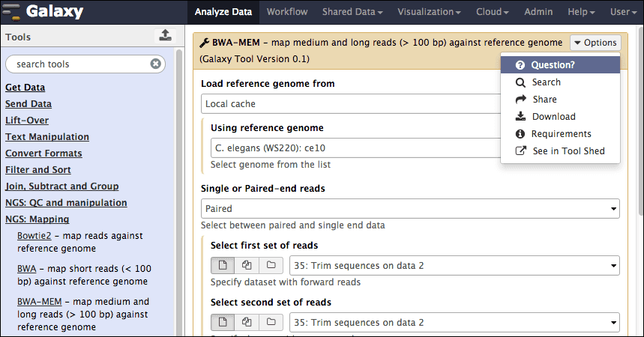Collapse the NGS: Mapping section

click(x=37, y=219)
